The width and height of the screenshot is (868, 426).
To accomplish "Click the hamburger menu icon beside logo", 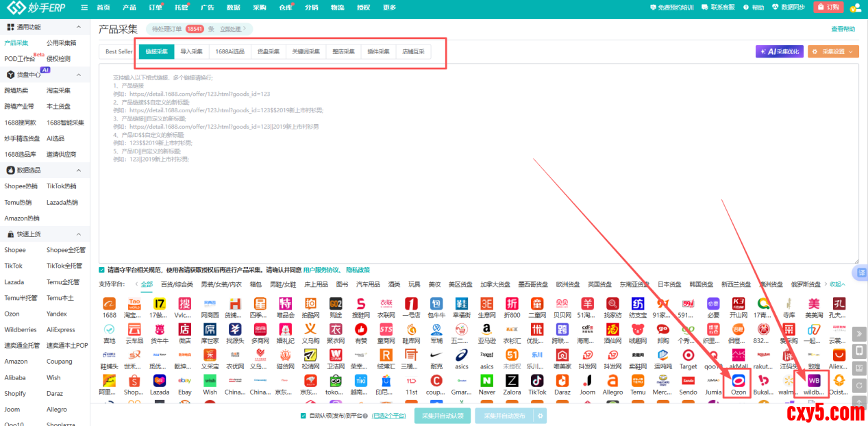I will point(84,8).
